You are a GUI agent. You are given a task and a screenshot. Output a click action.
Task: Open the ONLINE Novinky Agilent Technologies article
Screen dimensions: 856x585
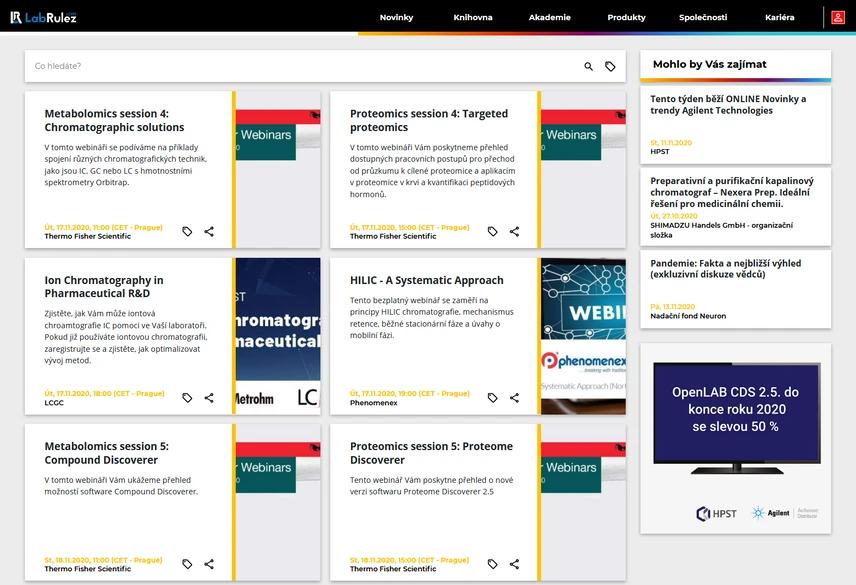click(735, 125)
